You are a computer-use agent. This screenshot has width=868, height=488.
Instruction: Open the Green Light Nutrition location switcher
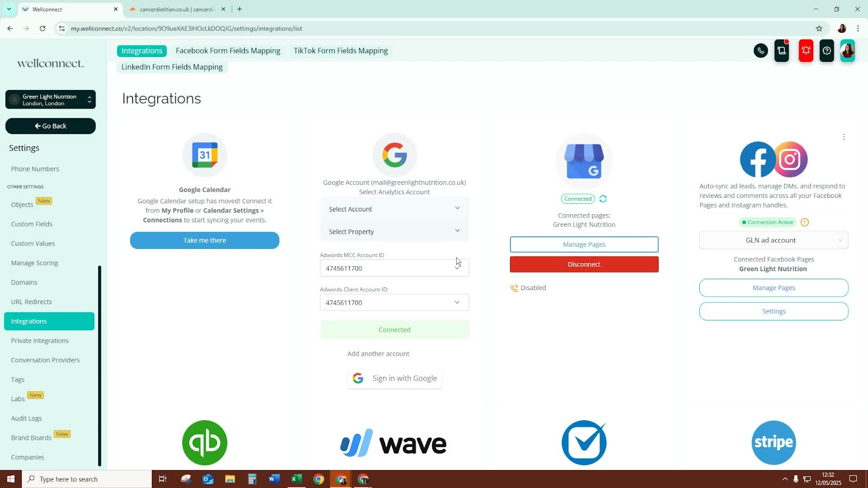point(50,100)
